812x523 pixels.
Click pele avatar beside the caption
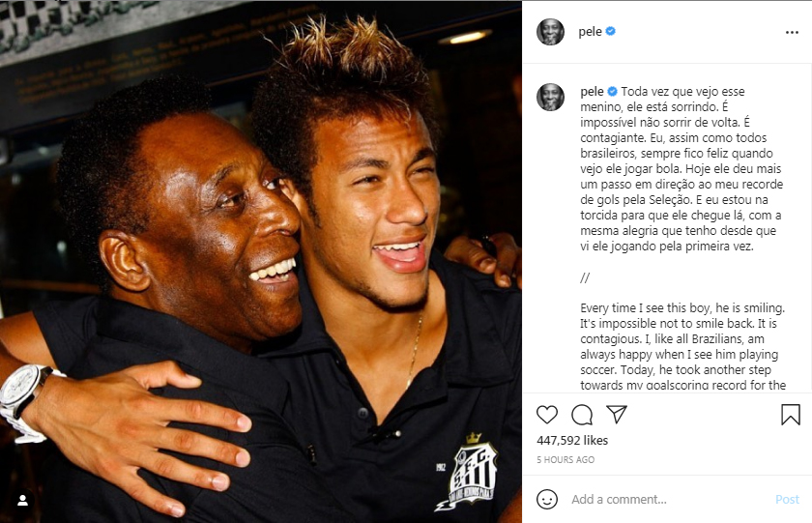point(550,97)
